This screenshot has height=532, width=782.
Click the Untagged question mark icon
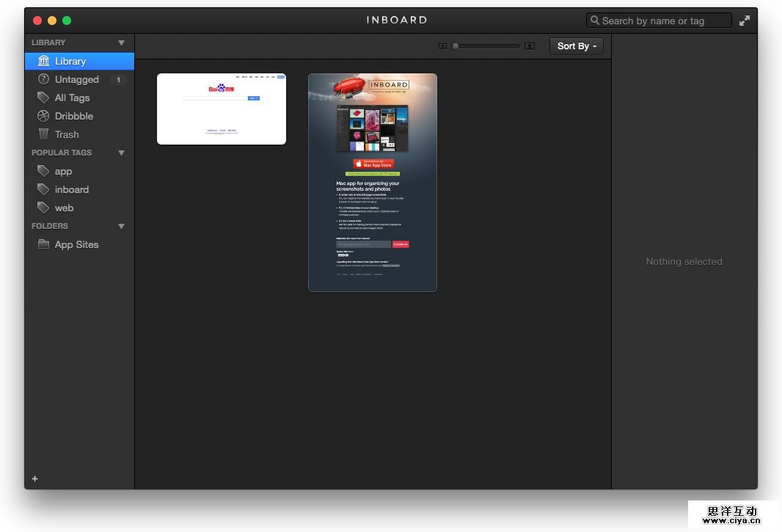point(44,79)
